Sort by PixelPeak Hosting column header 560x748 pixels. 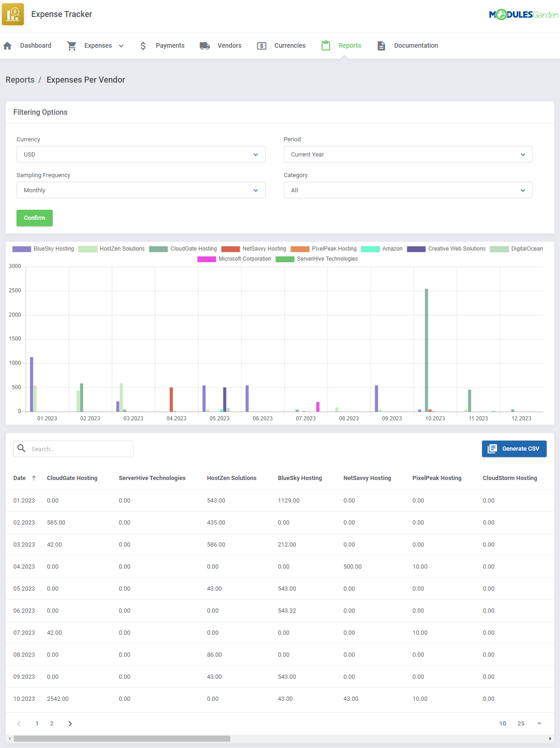[x=437, y=478]
